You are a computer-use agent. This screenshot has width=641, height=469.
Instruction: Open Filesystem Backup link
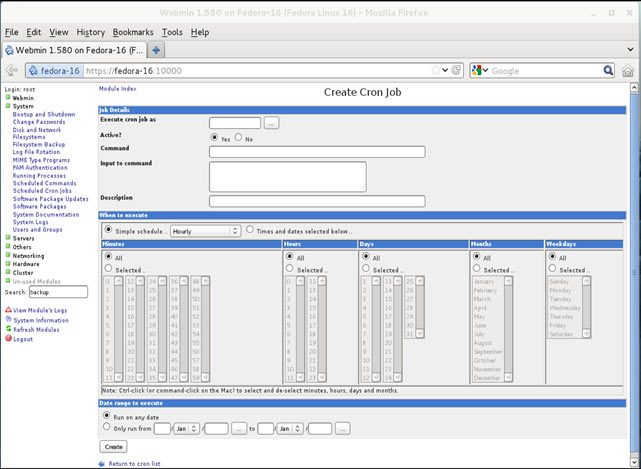(39, 144)
